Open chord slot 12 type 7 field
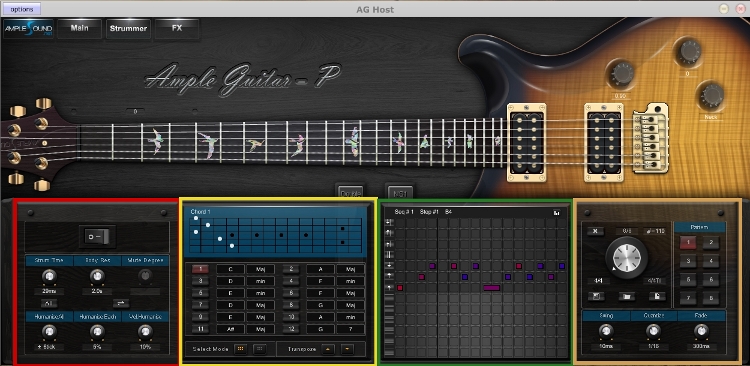The width and height of the screenshot is (750, 366). (351, 329)
